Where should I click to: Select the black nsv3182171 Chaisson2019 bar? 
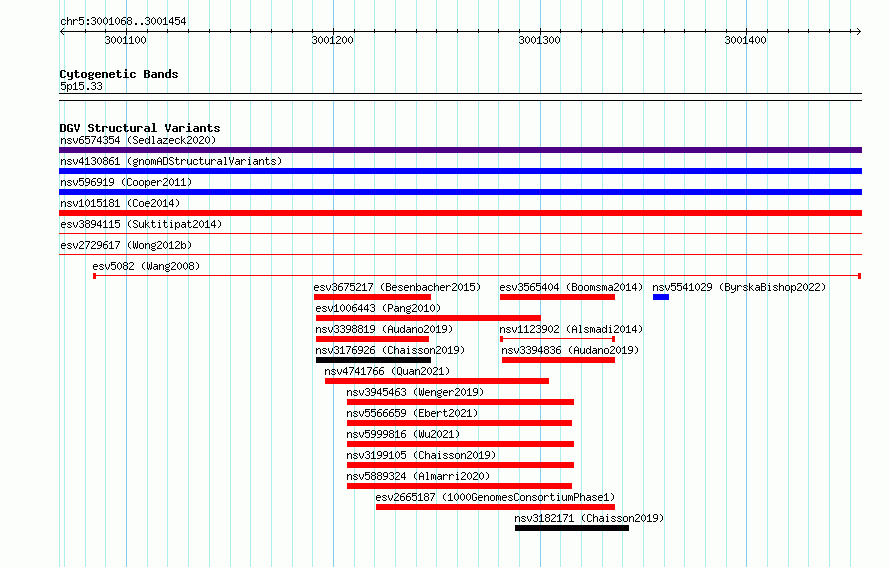pyautogui.click(x=572, y=528)
